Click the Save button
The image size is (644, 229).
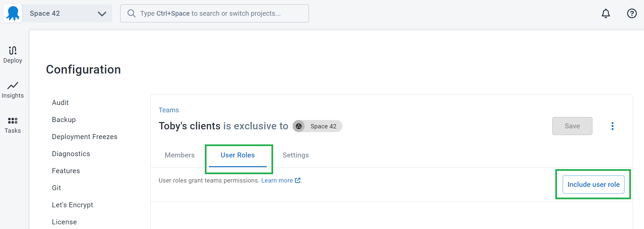572,126
